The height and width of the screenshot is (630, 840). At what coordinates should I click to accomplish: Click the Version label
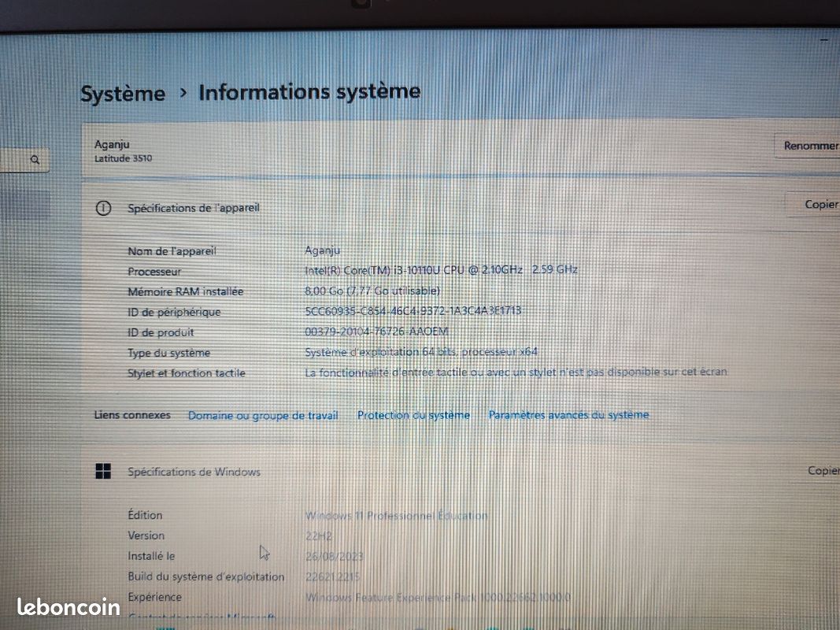pos(146,535)
